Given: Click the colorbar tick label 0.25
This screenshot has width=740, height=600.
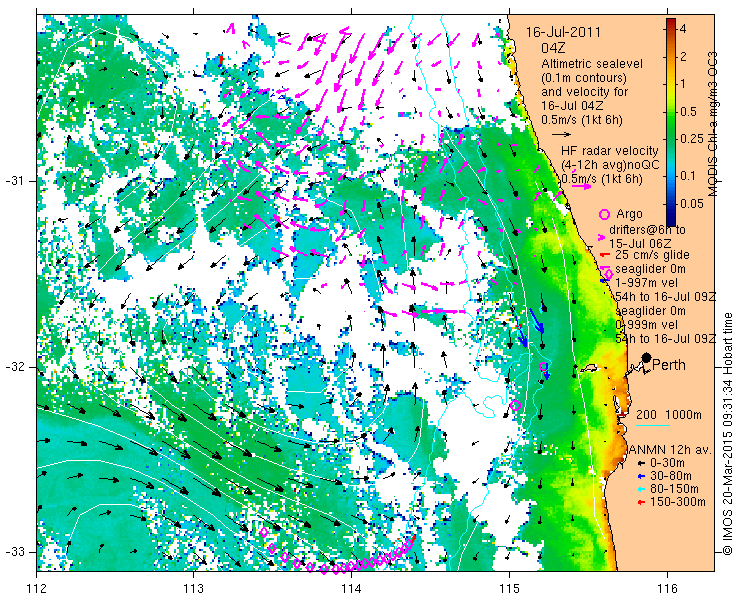Looking at the screenshot, I should 693,139.
